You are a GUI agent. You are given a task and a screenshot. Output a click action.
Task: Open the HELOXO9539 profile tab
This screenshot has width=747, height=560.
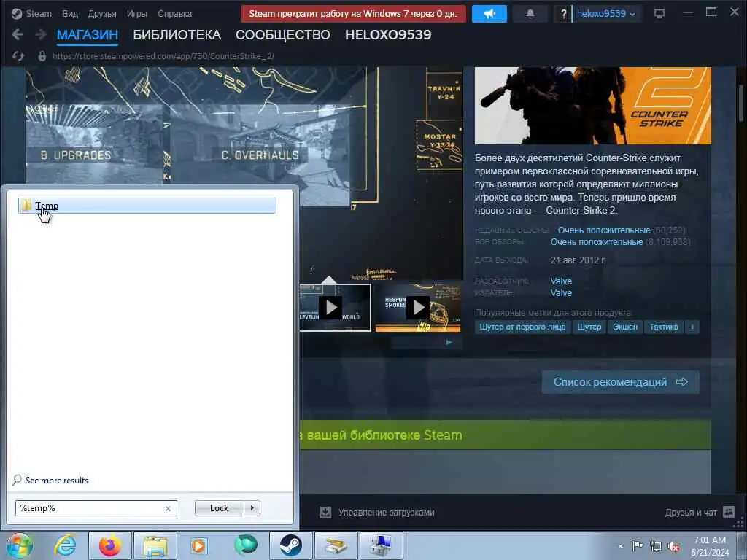(x=388, y=35)
